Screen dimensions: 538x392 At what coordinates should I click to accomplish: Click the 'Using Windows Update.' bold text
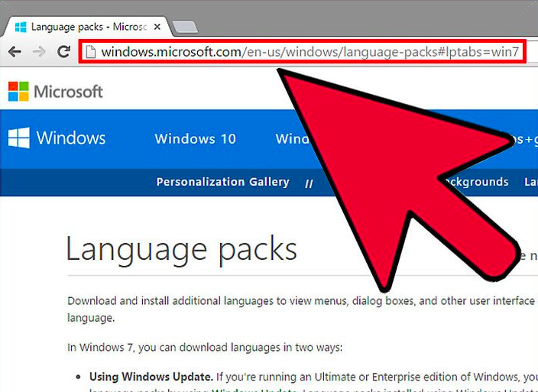[x=151, y=377]
